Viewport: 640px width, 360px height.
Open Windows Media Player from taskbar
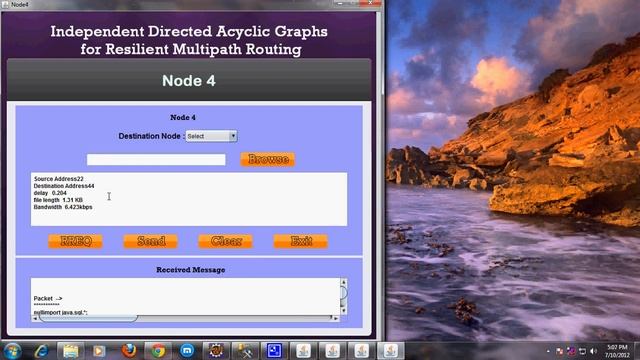(99, 351)
